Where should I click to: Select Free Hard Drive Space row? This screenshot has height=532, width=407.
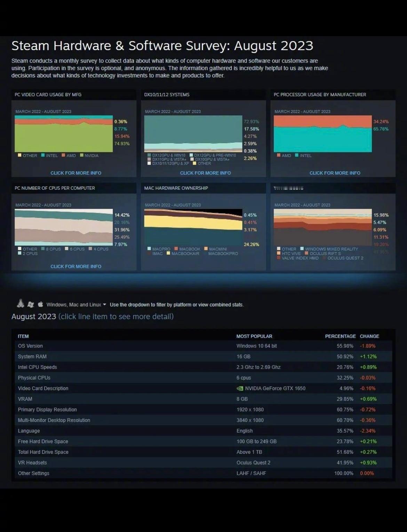coord(203,441)
